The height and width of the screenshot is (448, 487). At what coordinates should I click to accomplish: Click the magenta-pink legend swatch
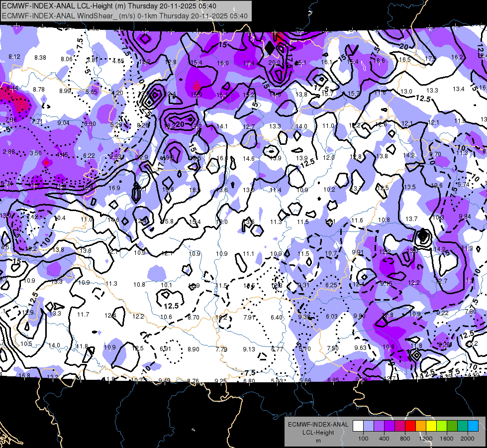(x=400, y=426)
